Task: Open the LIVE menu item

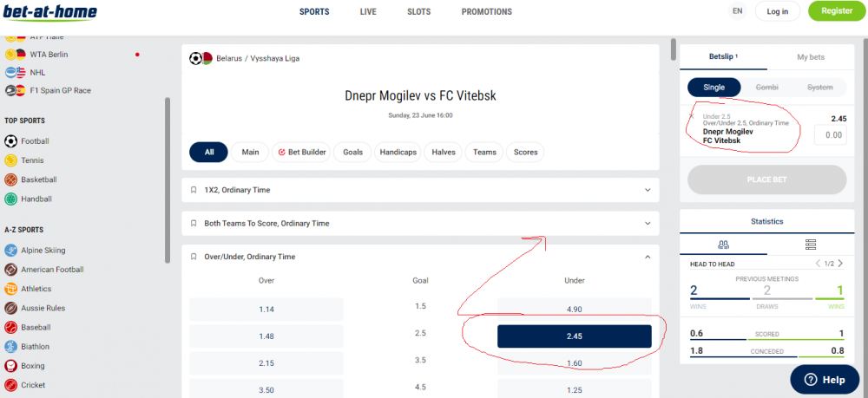Action: (368, 12)
